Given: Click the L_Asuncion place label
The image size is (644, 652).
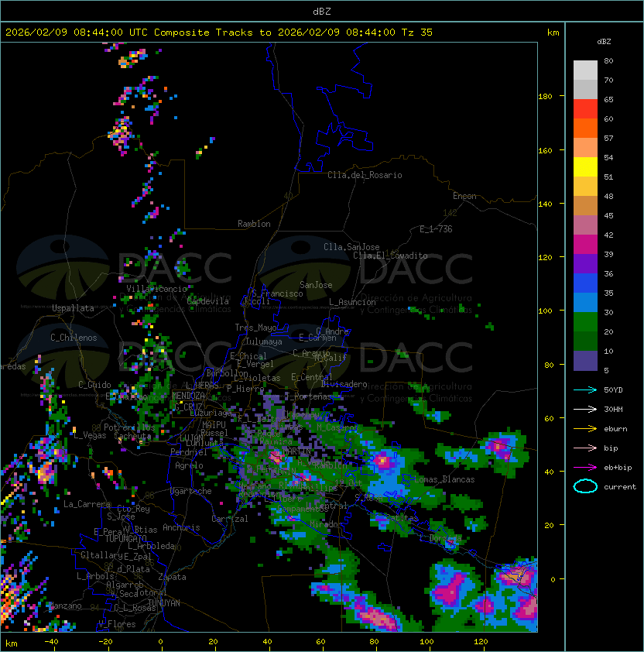Looking at the screenshot, I should coord(352,302).
